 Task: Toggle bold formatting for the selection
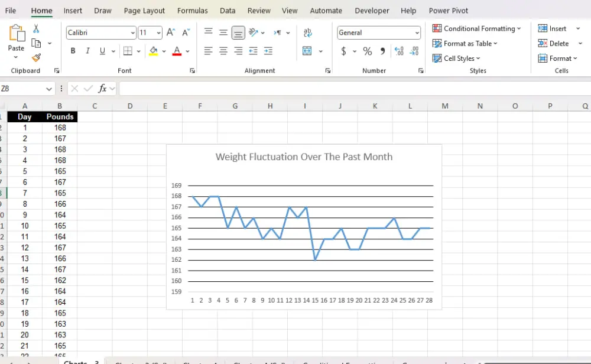(73, 51)
